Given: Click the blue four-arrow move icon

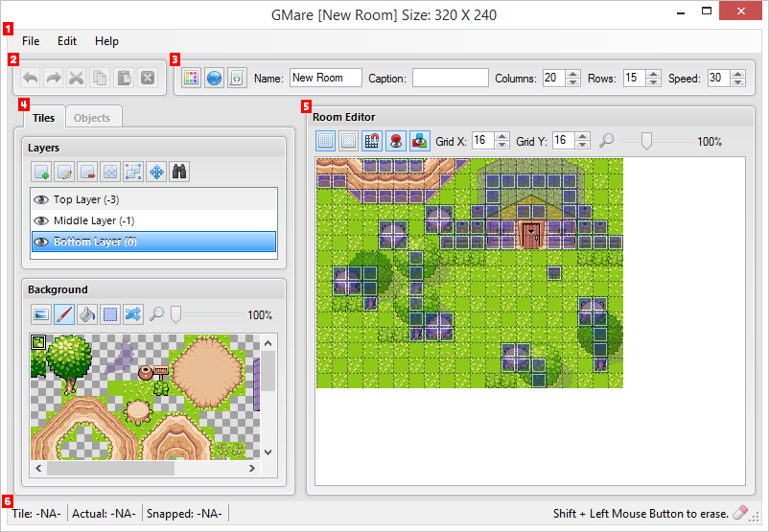Looking at the screenshot, I should point(156,172).
